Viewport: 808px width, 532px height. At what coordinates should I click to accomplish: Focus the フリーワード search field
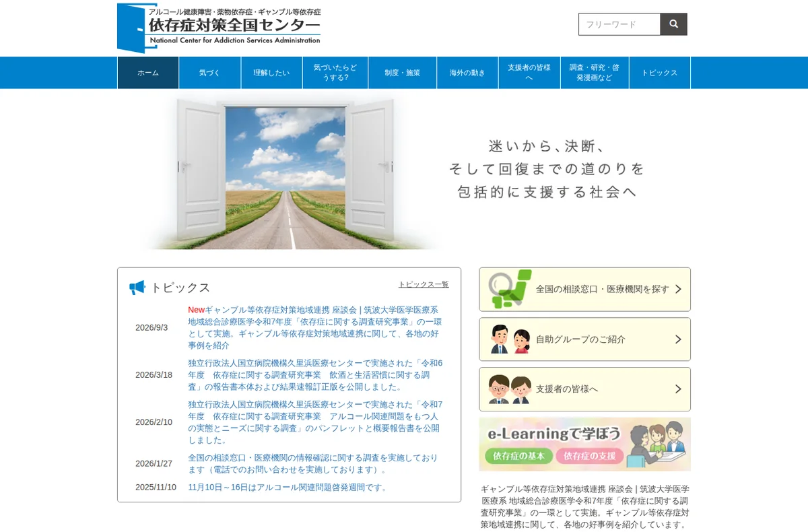click(x=619, y=24)
